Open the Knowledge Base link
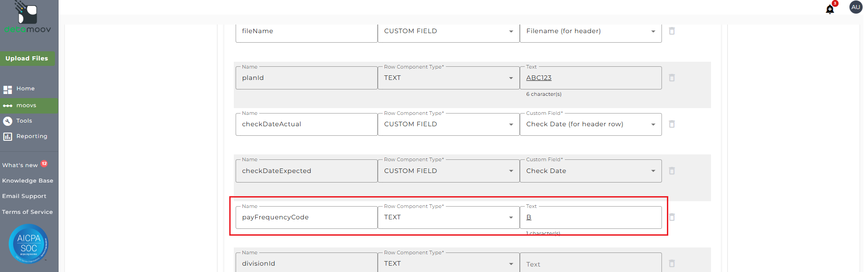 (28, 181)
